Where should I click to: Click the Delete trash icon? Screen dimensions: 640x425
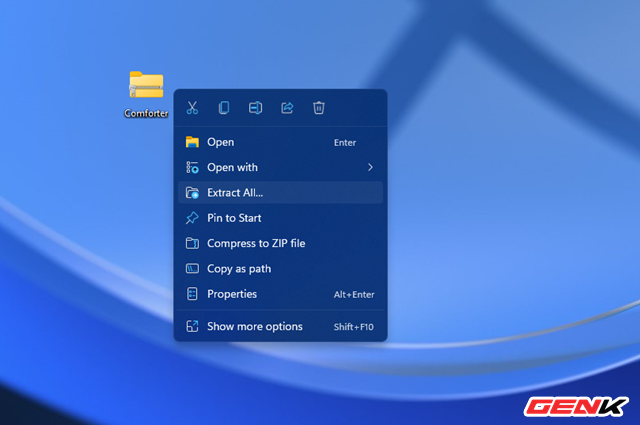coord(319,108)
